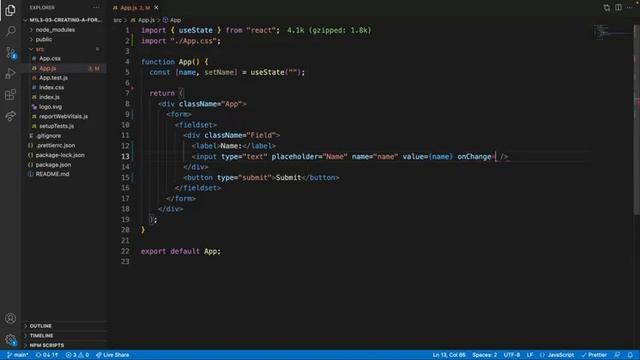Click the split editor icon
The image size is (640, 360).
(x=618, y=8)
